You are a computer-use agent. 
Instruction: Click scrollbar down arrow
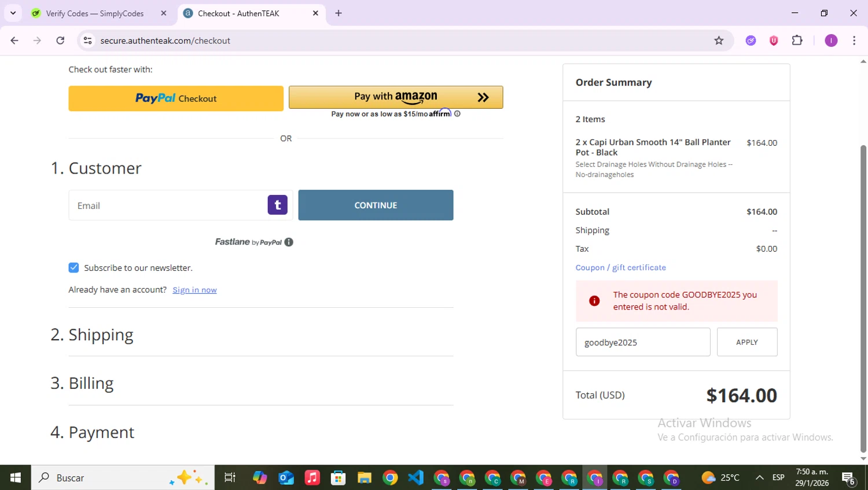click(863, 459)
